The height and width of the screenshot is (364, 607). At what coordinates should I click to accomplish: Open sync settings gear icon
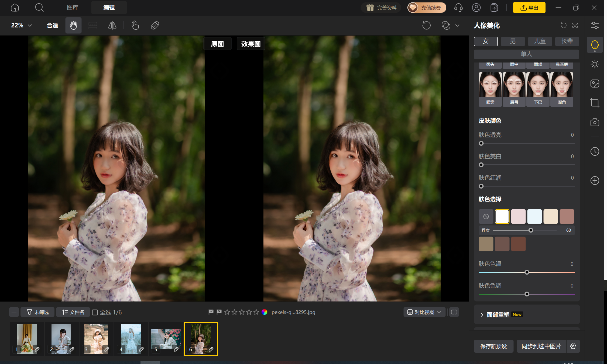[x=573, y=346]
